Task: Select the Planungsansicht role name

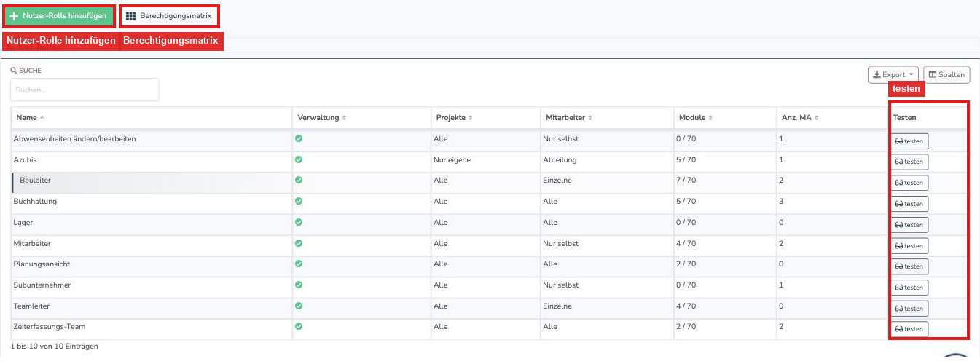Action: 42,264
